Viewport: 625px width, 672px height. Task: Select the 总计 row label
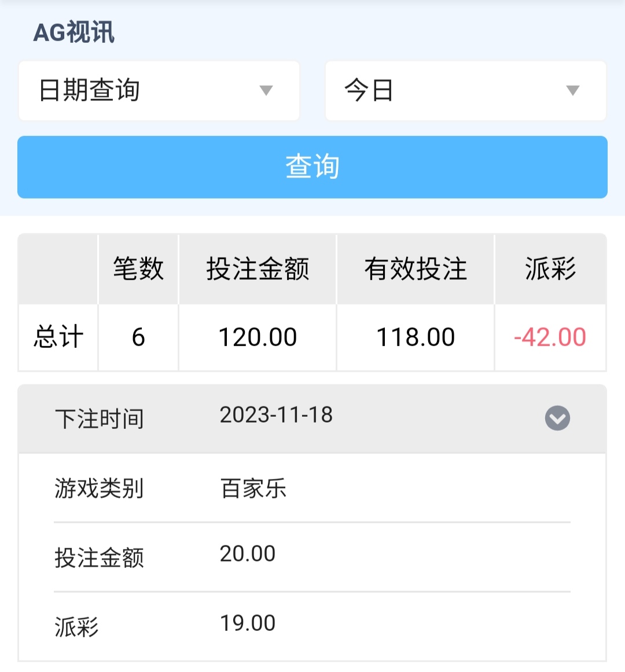(58, 337)
